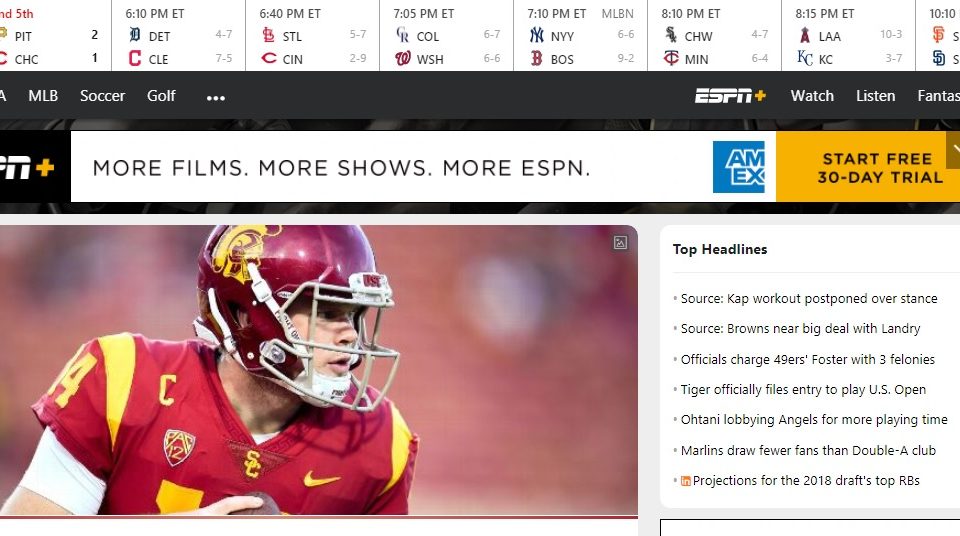Click the USC quarterback feature image
Screen dimensions: 960x536
(318, 370)
